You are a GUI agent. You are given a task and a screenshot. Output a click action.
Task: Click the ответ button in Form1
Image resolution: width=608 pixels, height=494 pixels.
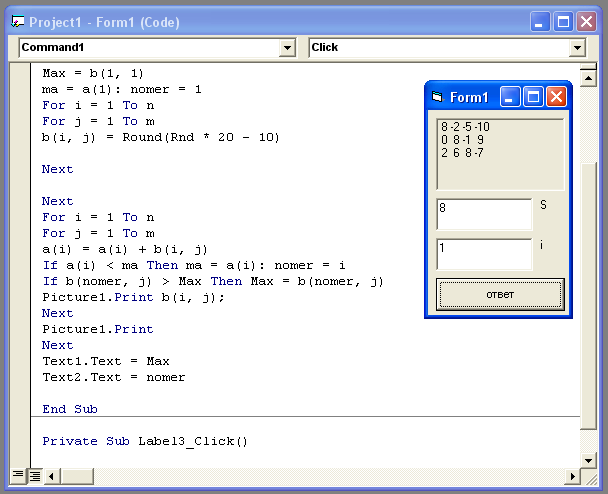[x=500, y=295]
